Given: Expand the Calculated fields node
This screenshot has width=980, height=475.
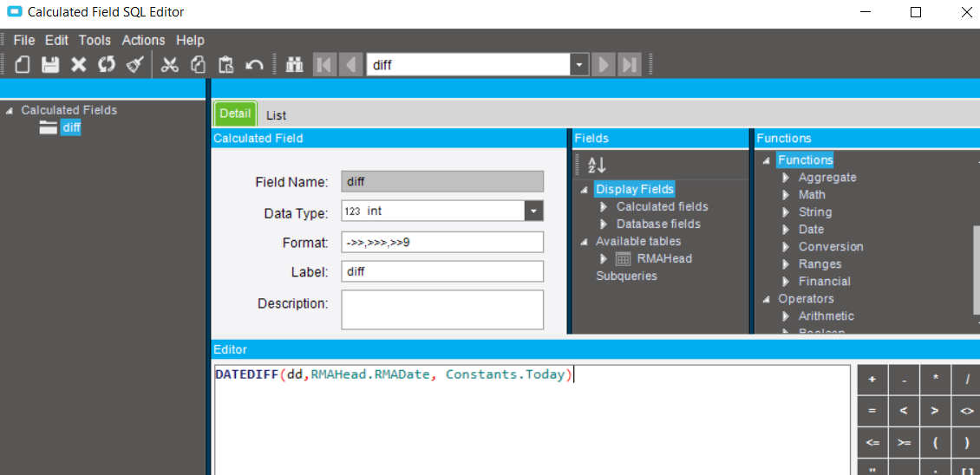Looking at the screenshot, I should 604,207.
